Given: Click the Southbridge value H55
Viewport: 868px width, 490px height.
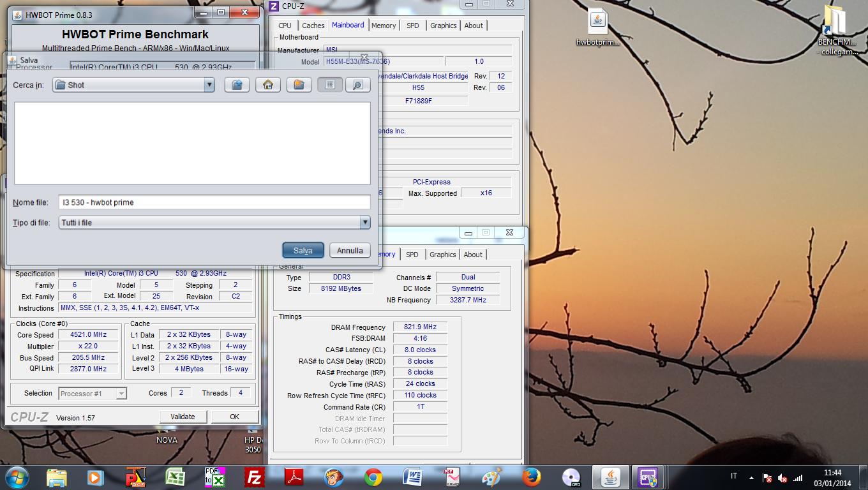Looking at the screenshot, I should click(418, 87).
